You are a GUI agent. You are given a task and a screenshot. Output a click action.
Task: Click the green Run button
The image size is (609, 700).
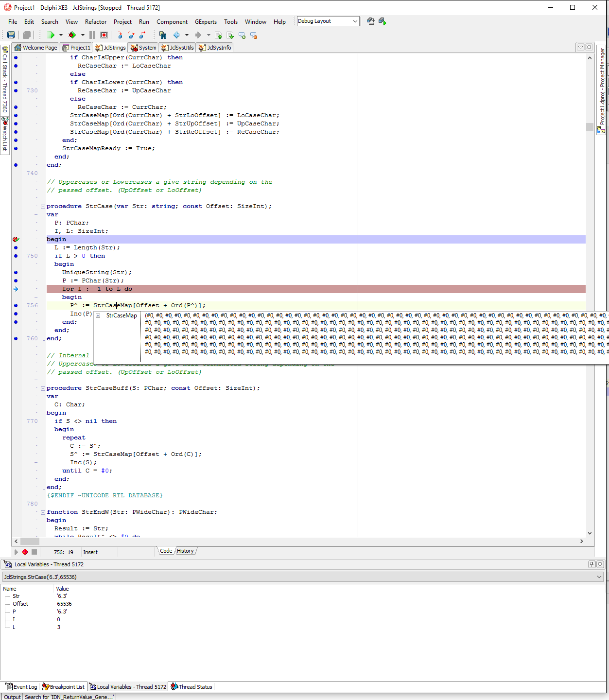pos(51,35)
